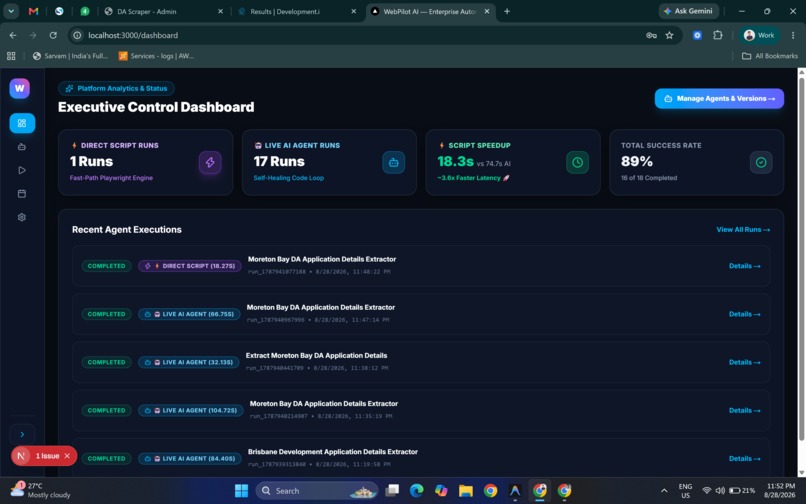The width and height of the screenshot is (806, 504).
Task: Click the WebPilot W logo in sidebar
Action: tap(20, 88)
